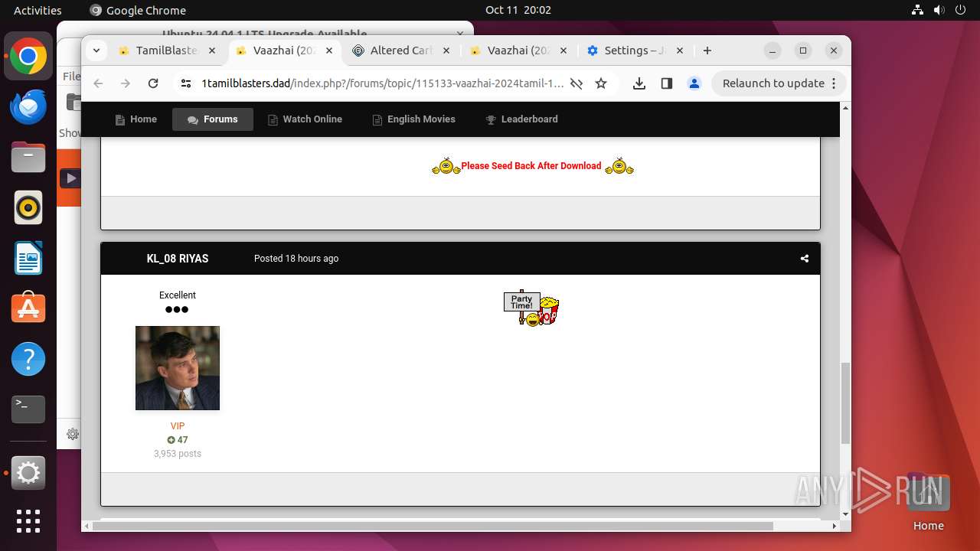
Task: Click the page horizontal scrollbar
Action: (433, 527)
